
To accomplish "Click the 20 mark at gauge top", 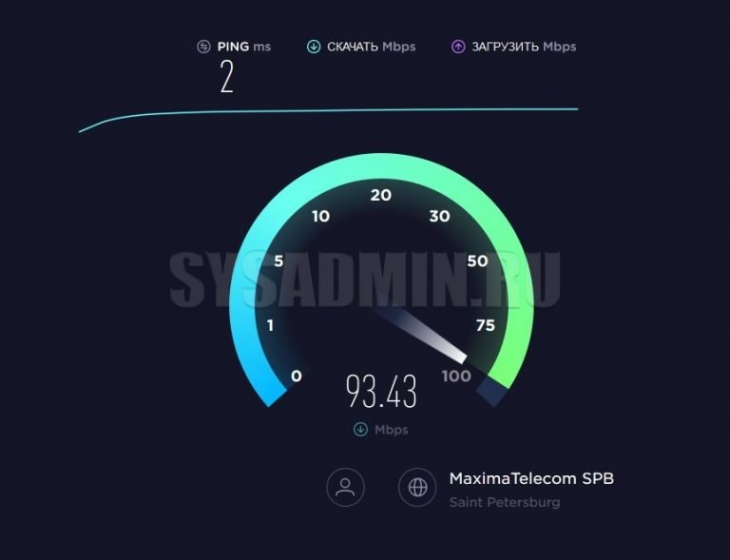I will point(381,195).
